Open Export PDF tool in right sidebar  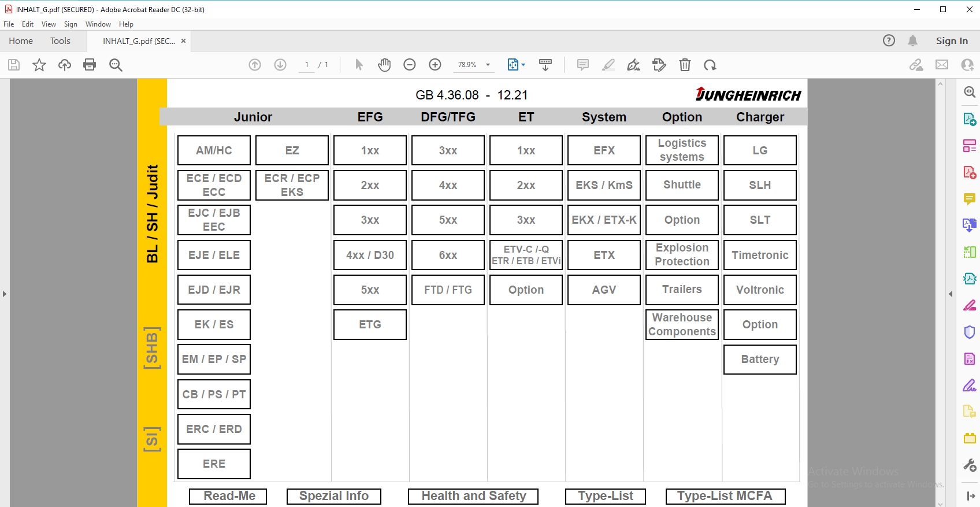(970, 119)
